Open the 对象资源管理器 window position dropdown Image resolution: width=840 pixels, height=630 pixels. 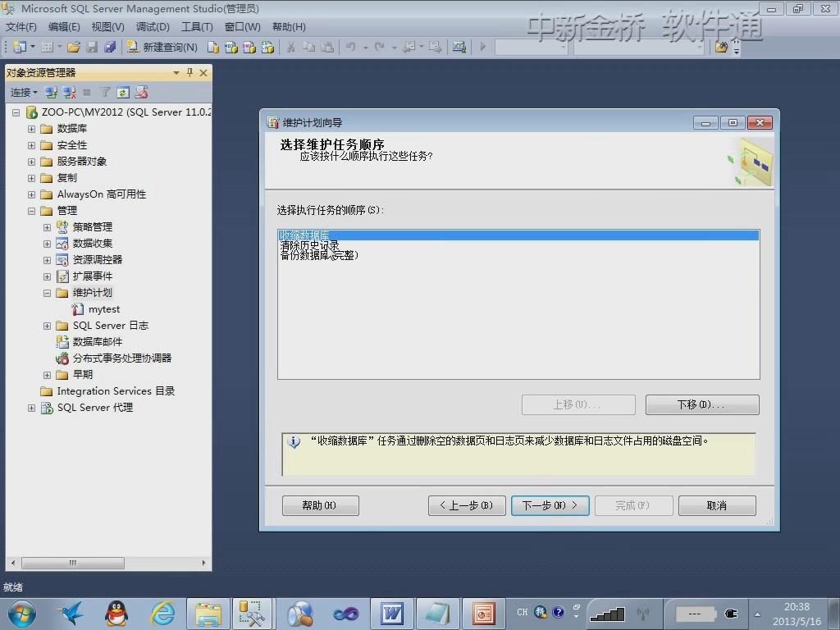click(176, 72)
